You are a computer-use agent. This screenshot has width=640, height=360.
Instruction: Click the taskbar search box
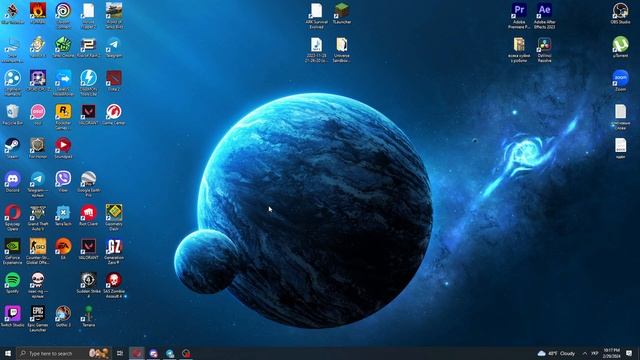(x=64, y=353)
